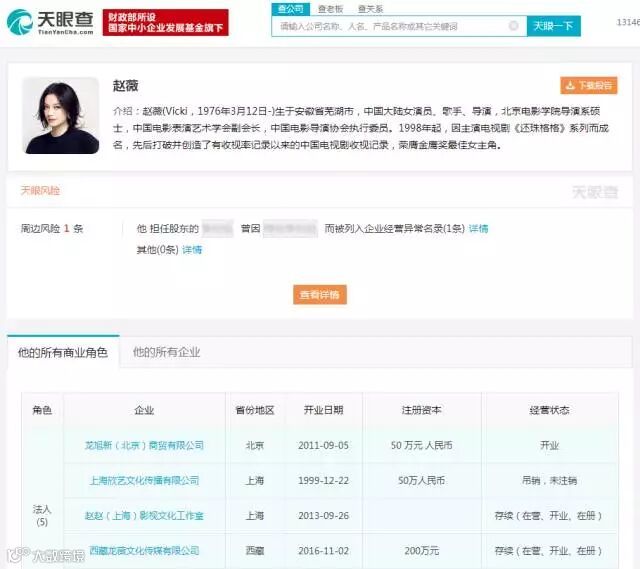Click the 西藏 region cell
This screenshot has height=569, width=640.
[x=255, y=551]
